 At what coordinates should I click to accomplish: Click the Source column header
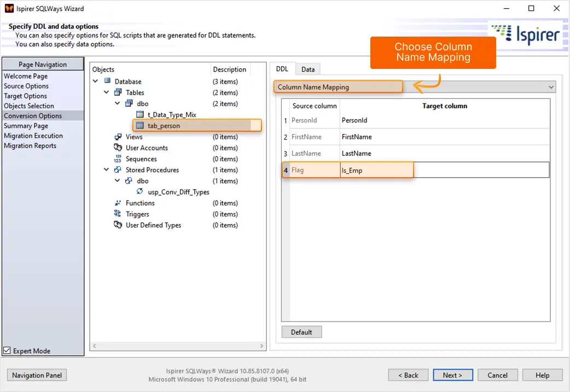point(315,106)
